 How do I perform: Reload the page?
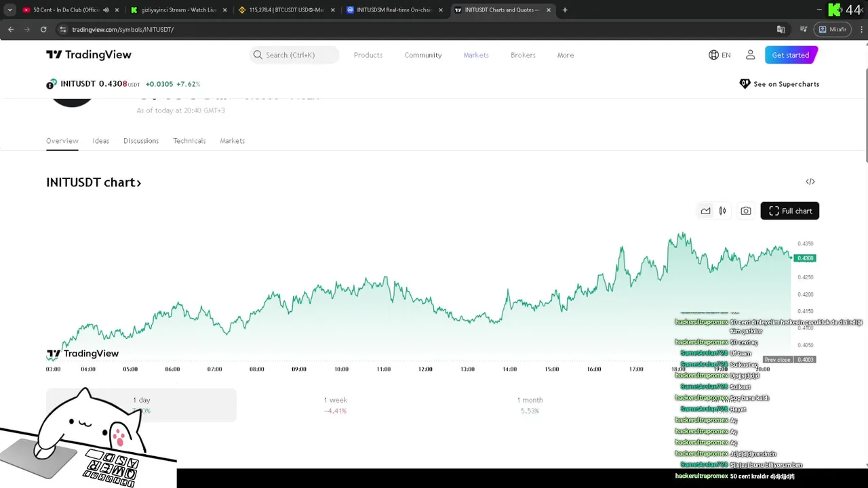43,30
